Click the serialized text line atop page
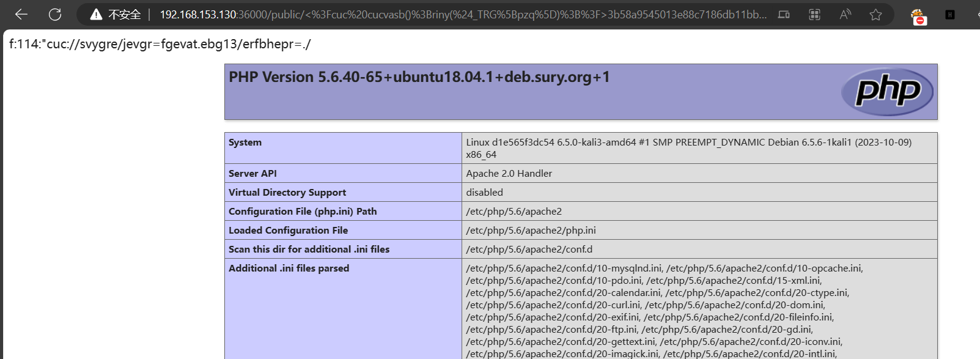This screenshot has width=980, height=359. (x=160, y=44)
